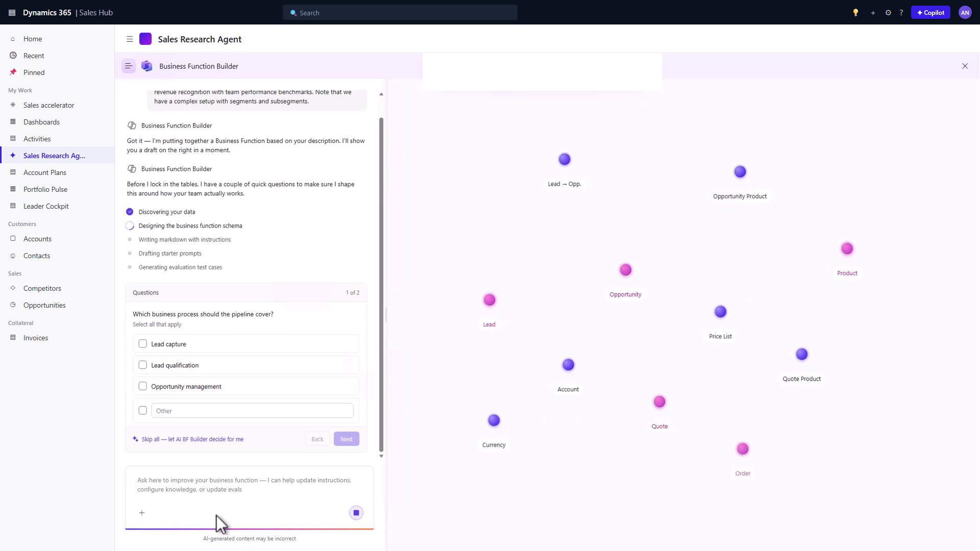Viewport: 980px width, 551px height.
Task: Select the Lead node in the graph
Action: 489,300
